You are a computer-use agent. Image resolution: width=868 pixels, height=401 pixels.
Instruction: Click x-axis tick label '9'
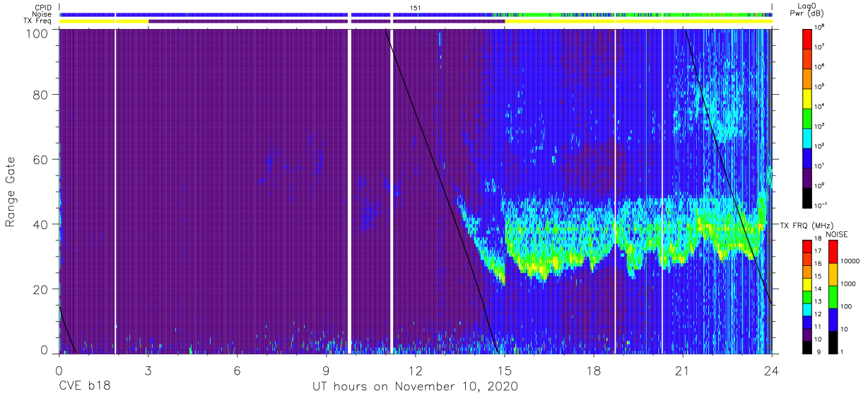(326, 370)
